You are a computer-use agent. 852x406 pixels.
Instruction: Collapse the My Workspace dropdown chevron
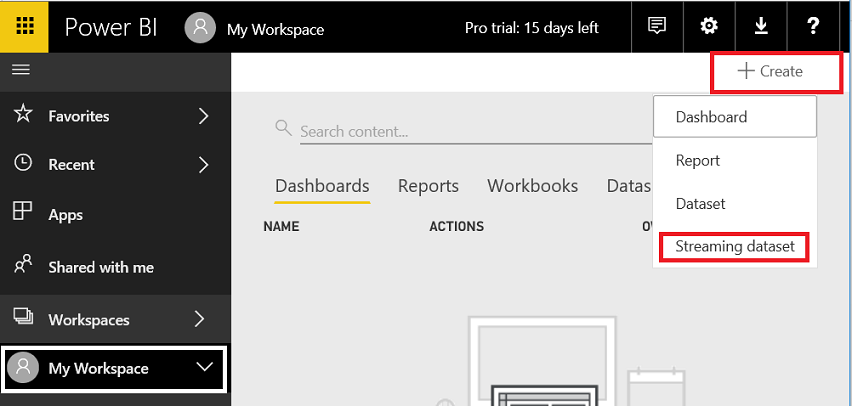coord(205,367)
